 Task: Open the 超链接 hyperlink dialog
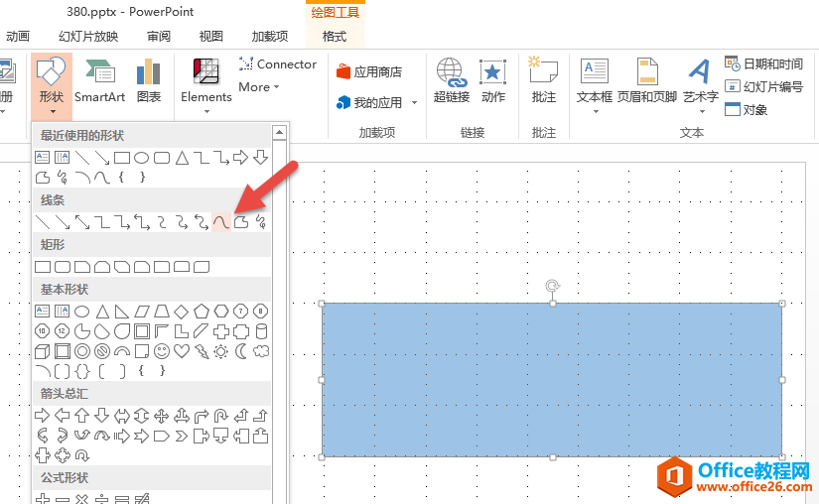point(452,80)
